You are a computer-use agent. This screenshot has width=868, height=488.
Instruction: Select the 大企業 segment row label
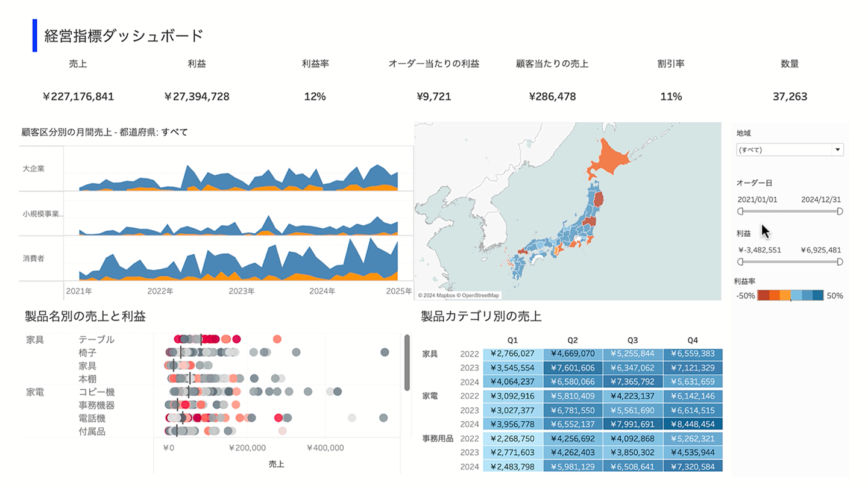[34, 169]
